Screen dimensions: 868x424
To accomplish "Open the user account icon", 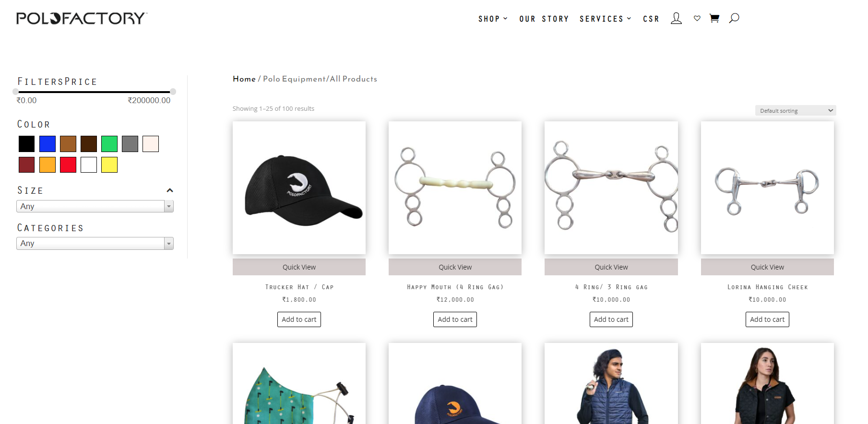I will click(676, 18).
